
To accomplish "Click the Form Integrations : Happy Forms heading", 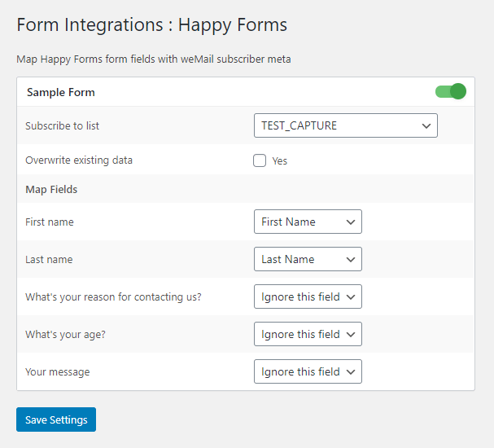I will click(x=152, y=25).
